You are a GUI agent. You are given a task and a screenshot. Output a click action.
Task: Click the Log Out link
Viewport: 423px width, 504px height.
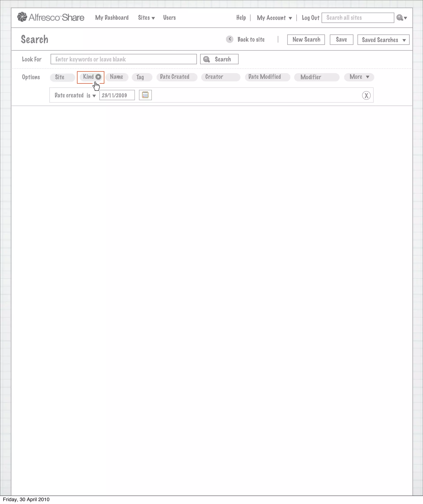click(310, 18)
